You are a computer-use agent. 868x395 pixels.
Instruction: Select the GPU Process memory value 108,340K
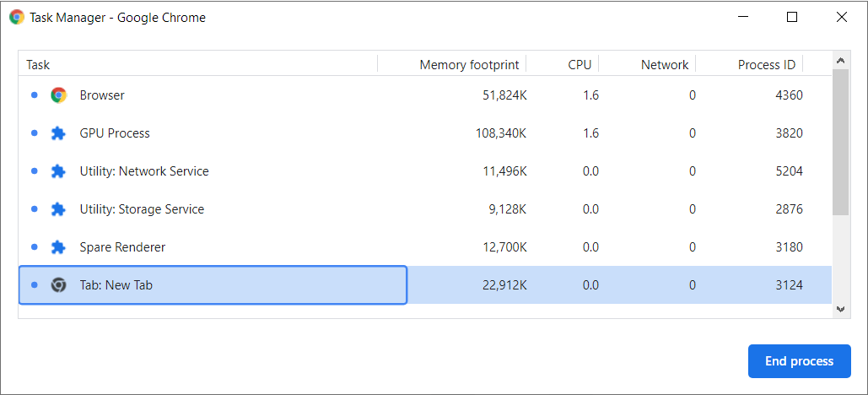[x=498, y=133]
